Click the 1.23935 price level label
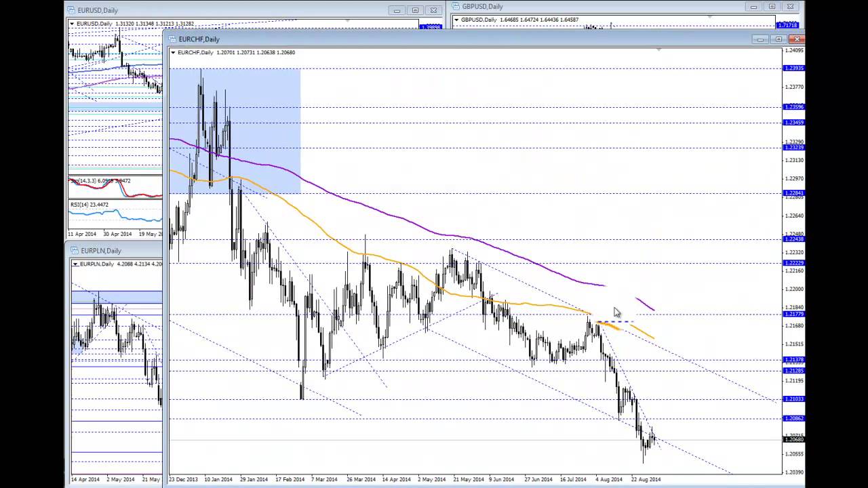Viewport: 868px width, 488px height. 794,68
